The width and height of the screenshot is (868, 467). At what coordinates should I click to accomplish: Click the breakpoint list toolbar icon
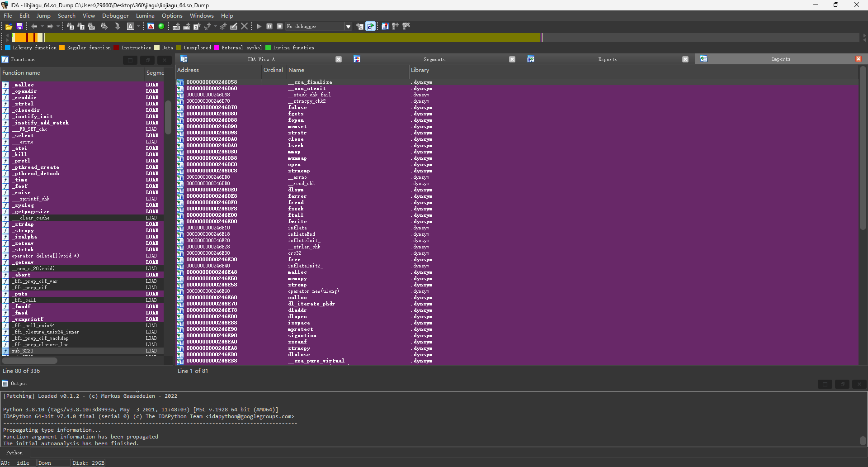point(385,26)
